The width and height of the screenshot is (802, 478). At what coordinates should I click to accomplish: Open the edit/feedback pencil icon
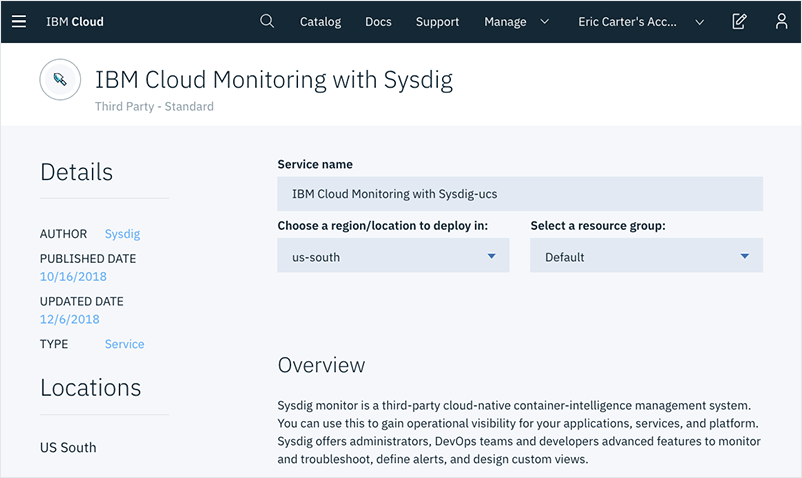click(739, 21)
